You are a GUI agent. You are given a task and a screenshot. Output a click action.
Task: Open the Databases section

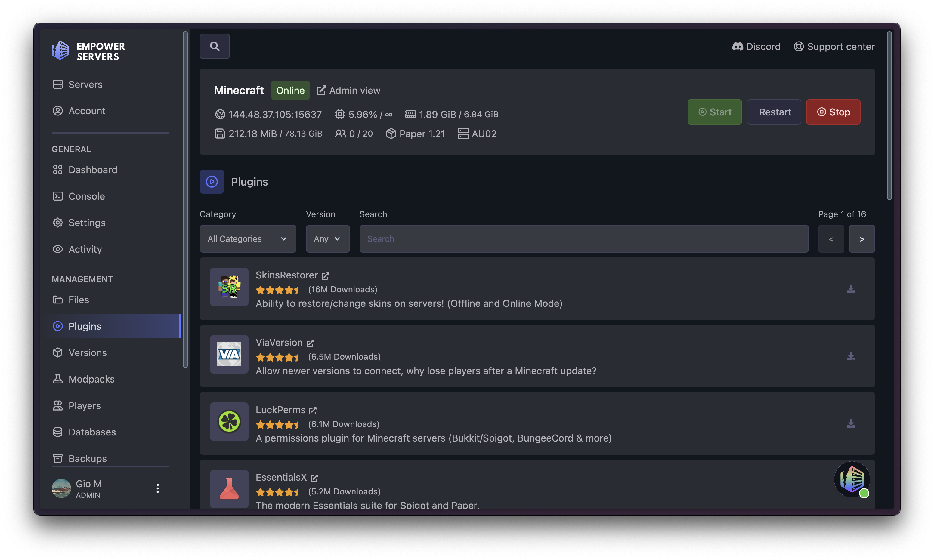point(92,432)
